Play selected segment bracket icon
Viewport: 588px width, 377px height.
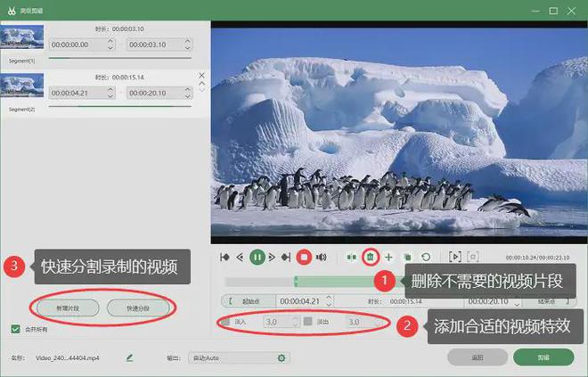click(455, 257)
